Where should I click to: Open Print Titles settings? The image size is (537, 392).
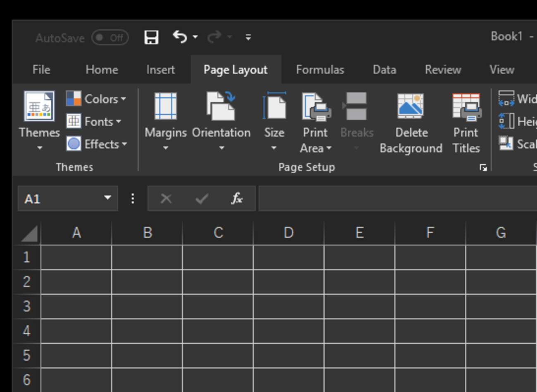(466, 106)
